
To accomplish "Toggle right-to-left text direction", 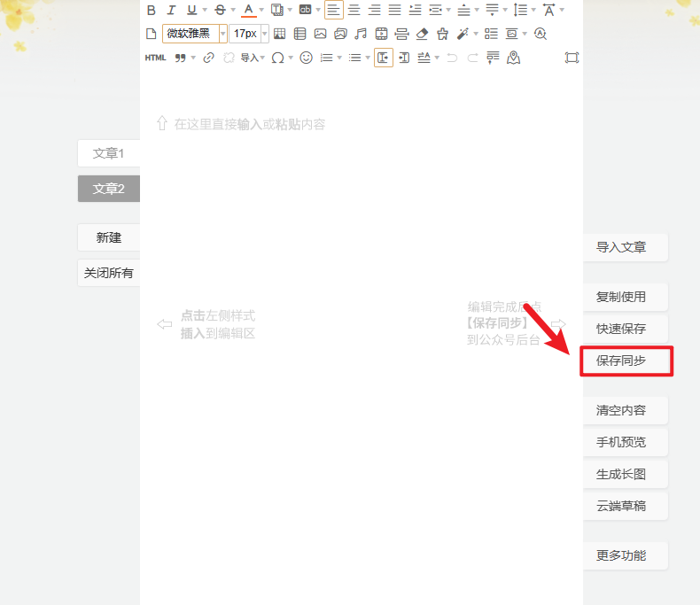I will [x=404, y=58].
